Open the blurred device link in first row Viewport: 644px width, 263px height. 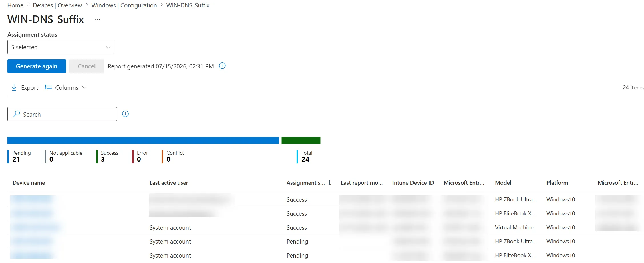click(32, 199)
